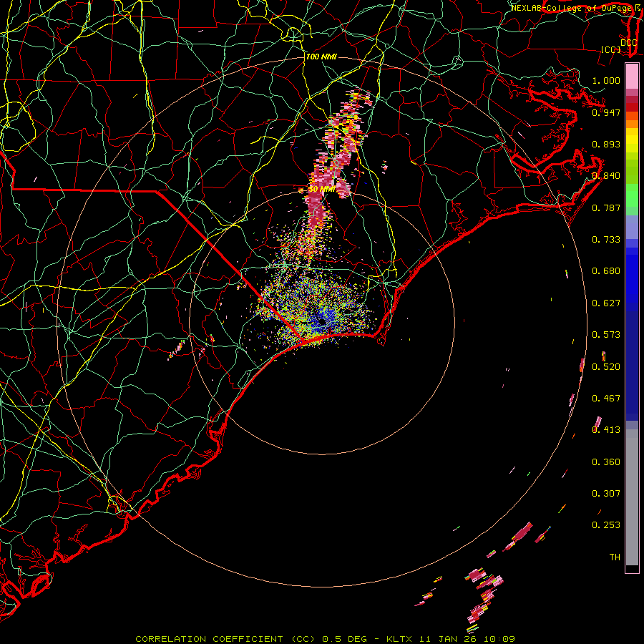Viewport: 644px width, 644px height.
Task: Select the 0.520 legend value
Action: [x=606, y=366]
